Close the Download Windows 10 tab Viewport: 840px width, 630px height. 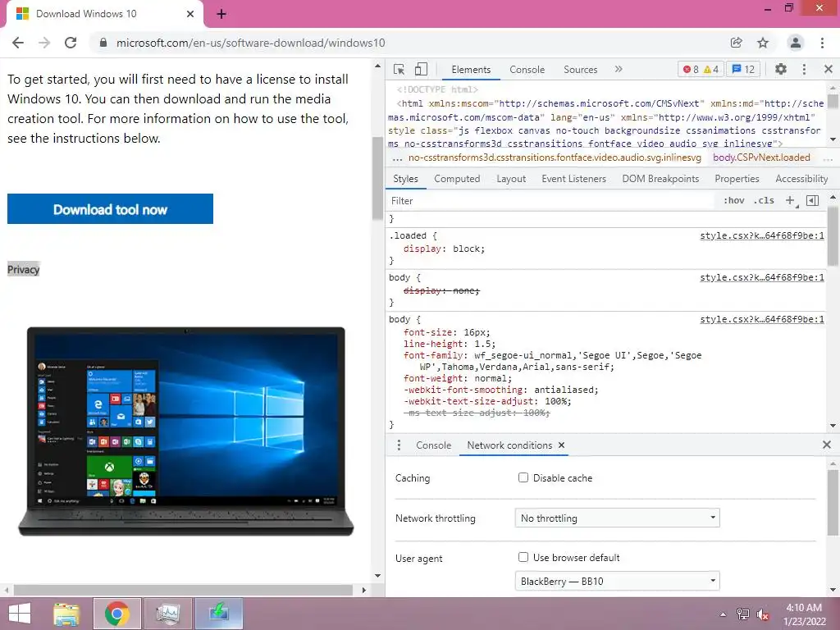point(190,14)
